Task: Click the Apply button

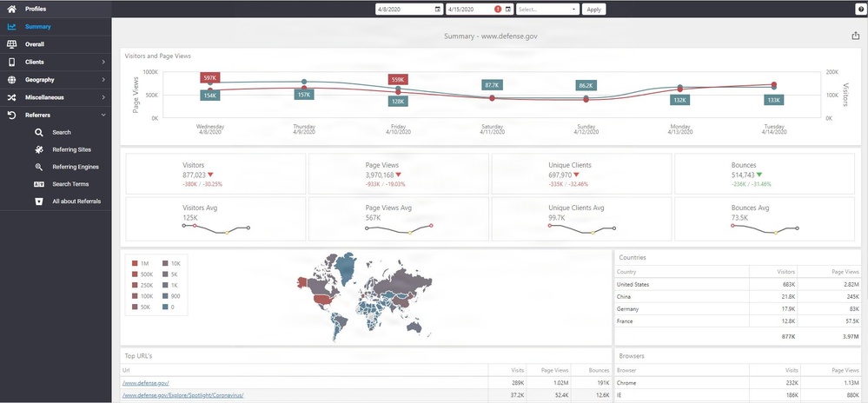Action: click(594, 10)
